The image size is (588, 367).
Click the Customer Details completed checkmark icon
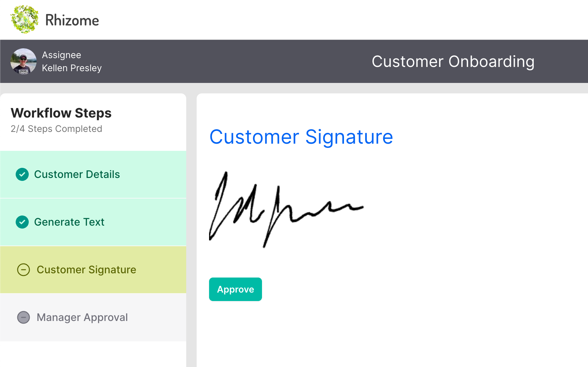[22, 174]
